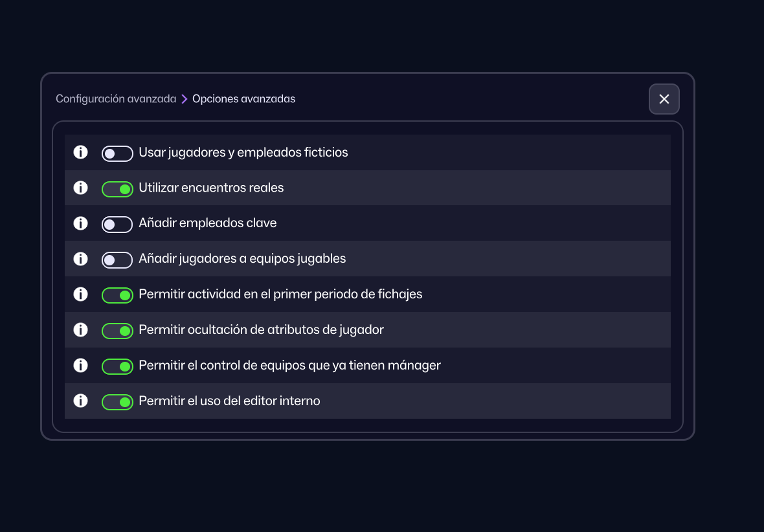This screenshot has height=532, width=764.
Task: Turn off 'Permitir ocultación de atributos de jugador'
Action: [117, 330]
